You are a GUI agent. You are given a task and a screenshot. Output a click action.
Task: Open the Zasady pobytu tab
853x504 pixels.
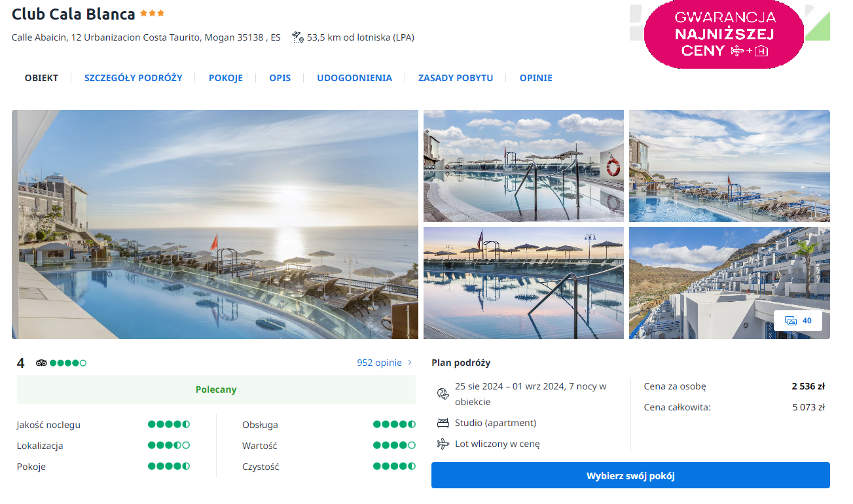click(x=456, y=78)
